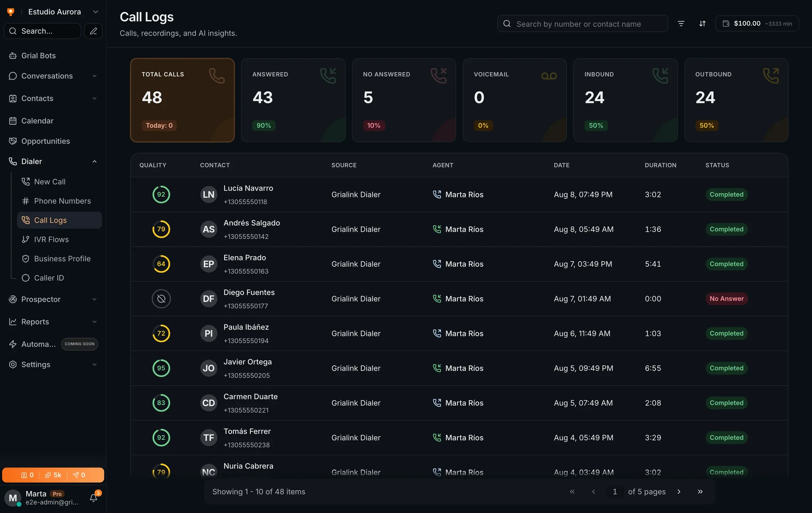Click the quality score 64 ring for Elena Prado

click(x=161, y=264)
